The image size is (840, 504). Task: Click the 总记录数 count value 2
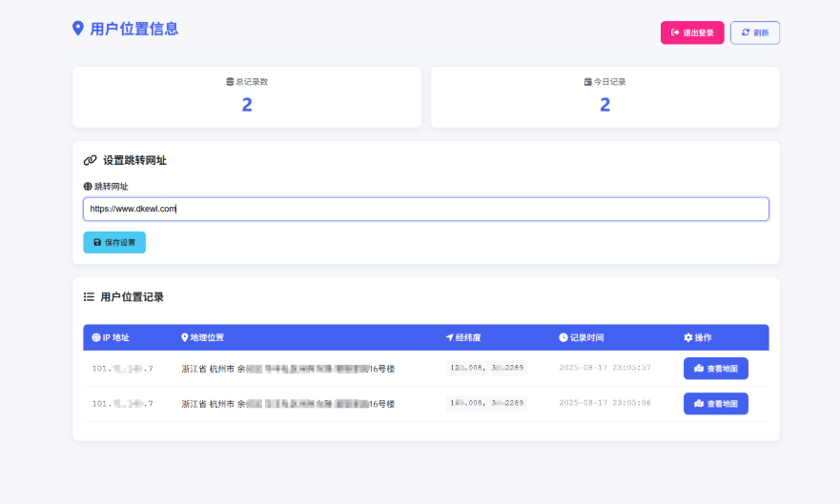[x=247, y=105]
